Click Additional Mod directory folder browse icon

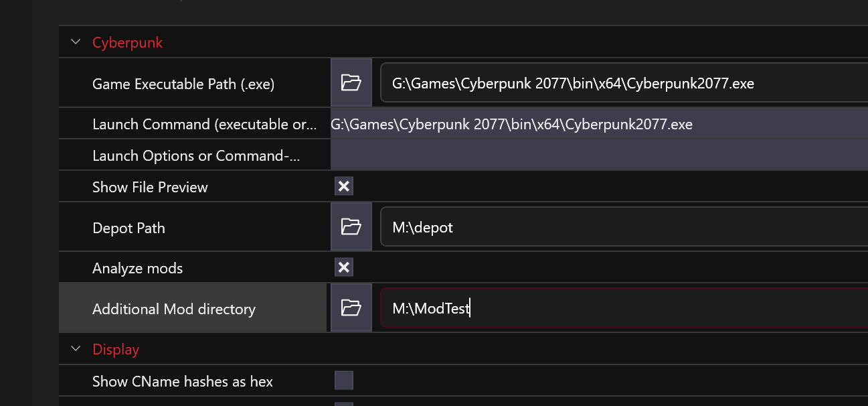[x=351, y=308]
